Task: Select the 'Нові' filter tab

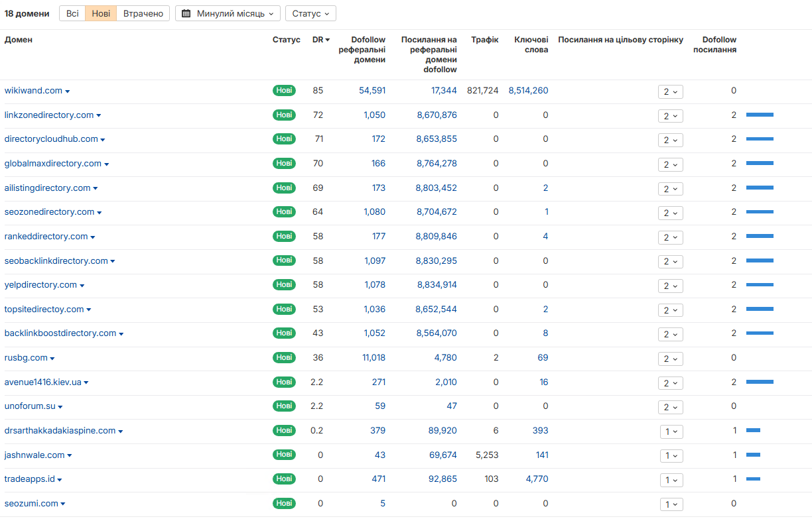Action: pyautogui.click(x=101, y=13)
